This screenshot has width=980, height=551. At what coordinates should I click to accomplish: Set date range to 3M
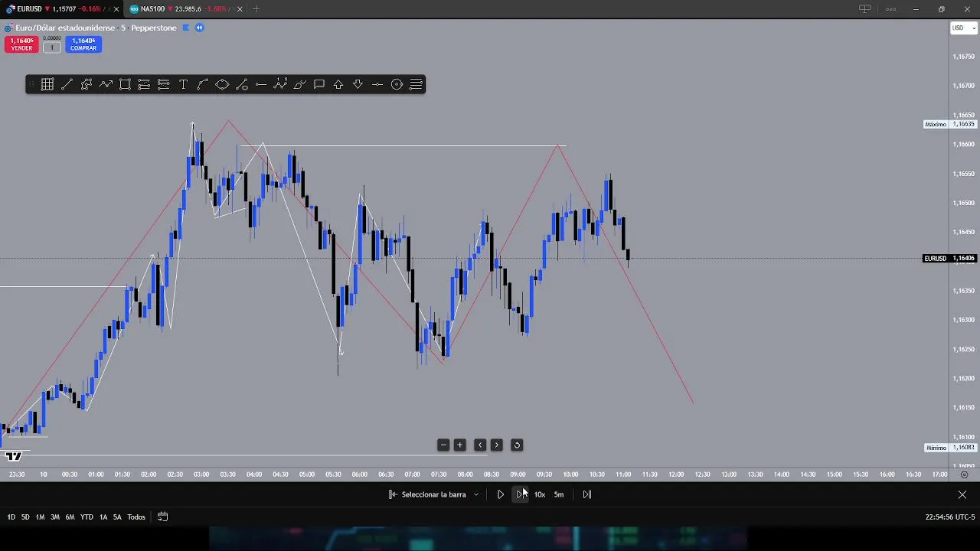(55, 517)
